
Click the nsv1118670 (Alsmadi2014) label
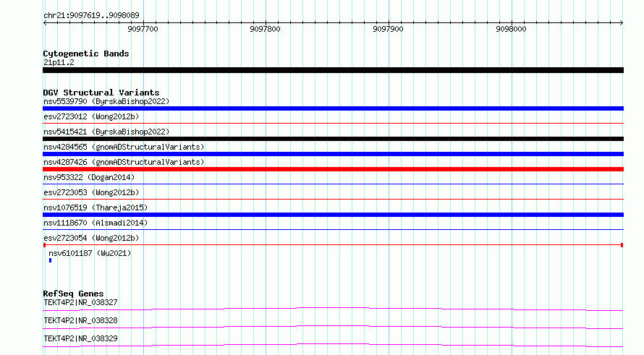click(x=96, y=223)
